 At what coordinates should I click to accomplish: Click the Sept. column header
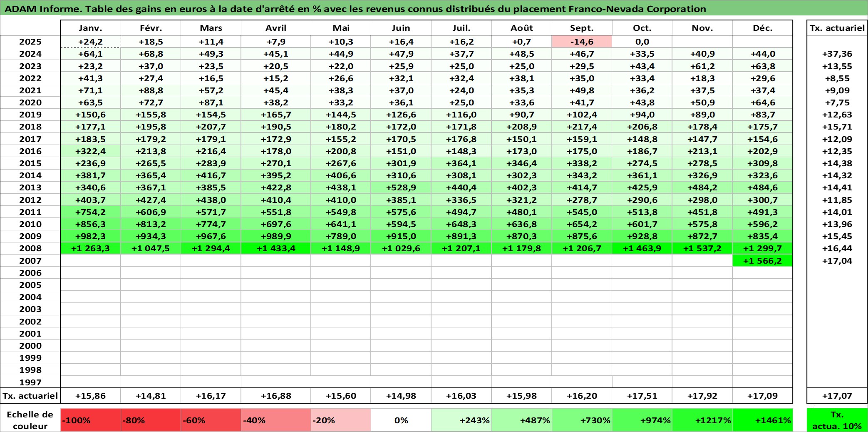pos(582,28)
